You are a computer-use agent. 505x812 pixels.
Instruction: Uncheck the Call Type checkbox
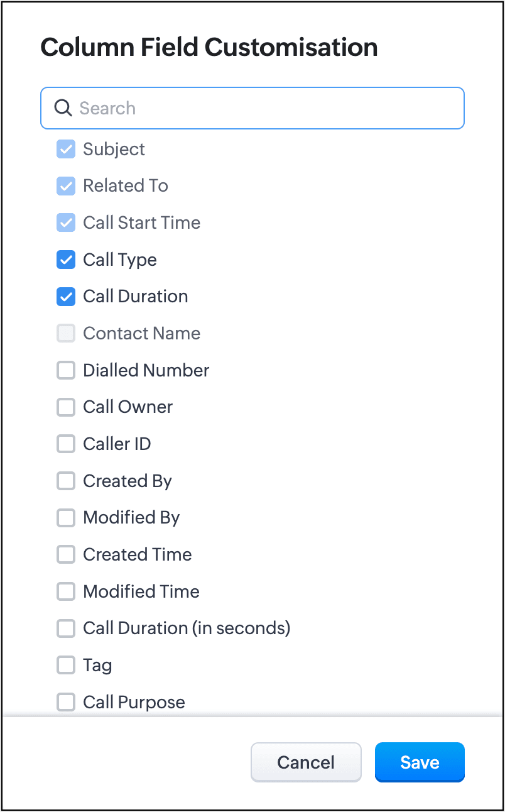tap(66, 260)
